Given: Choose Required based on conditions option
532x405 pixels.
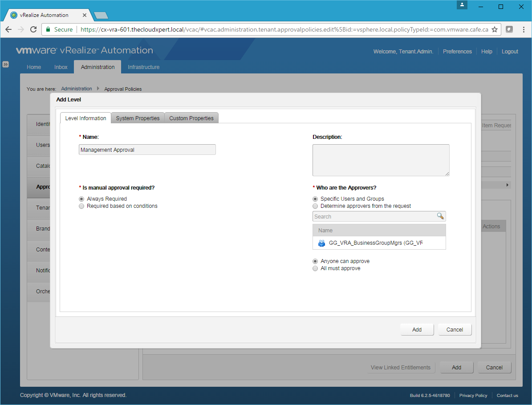Looking at the screenshot, I should point(81,206).
